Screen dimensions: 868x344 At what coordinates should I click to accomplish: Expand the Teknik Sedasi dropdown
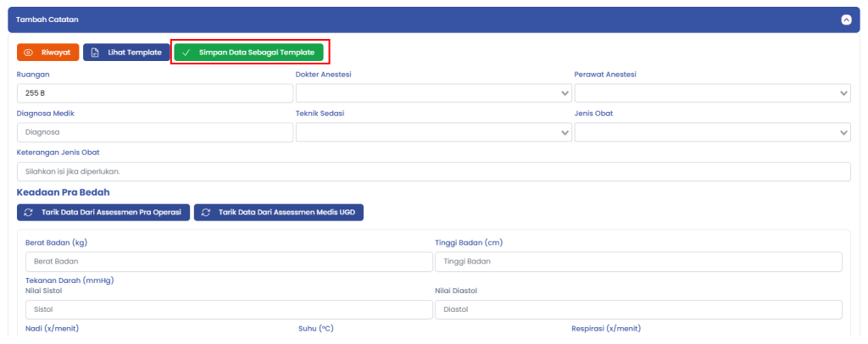(433, 132)
